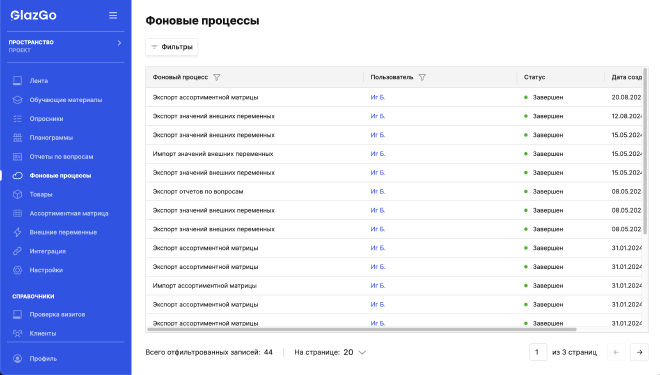660x375 pixels.
Task: Filter the Фоновый процесс column
Action: point(217,77)
